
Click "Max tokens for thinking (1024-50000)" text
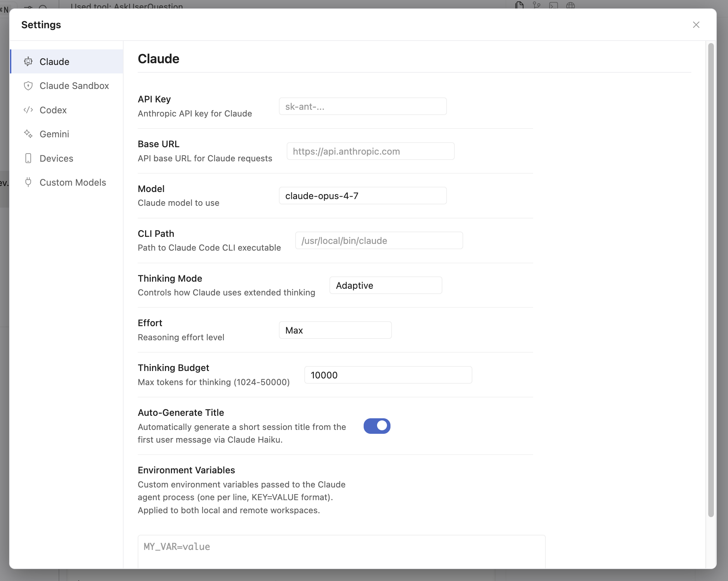214,382
